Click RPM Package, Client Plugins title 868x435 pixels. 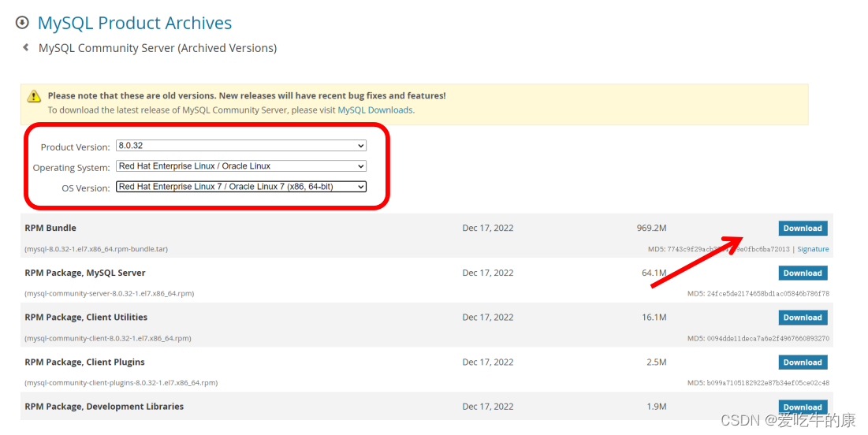click(84, 362)
